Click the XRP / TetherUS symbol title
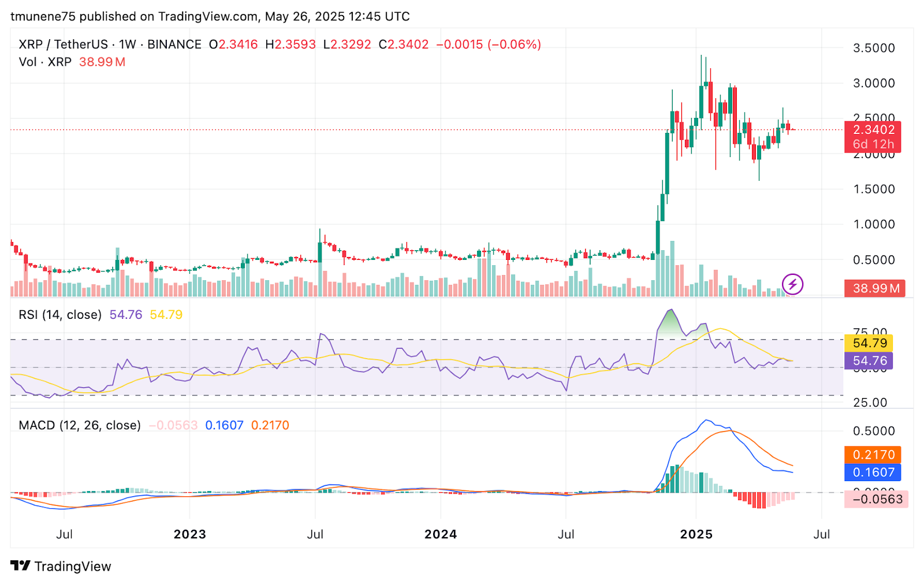The image size is (924, 584). [x=64, y=44]
